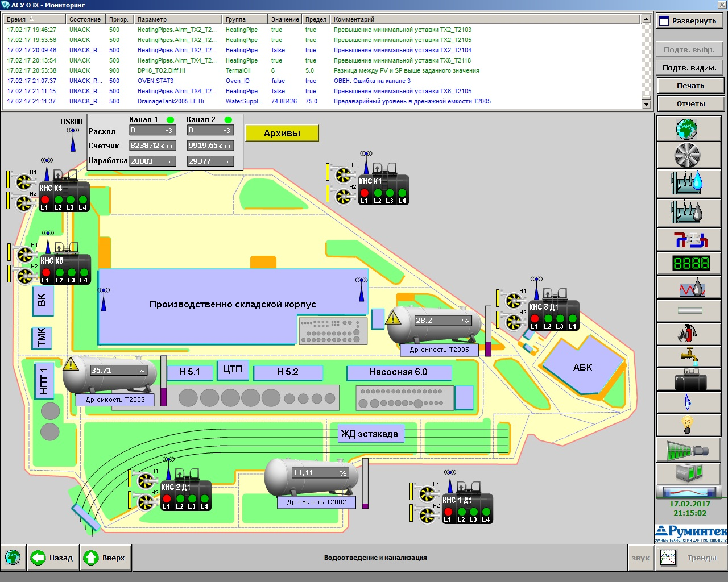The width and height of the screenshot is (728, 582).
Task: Click the level bar beside tank T2002
Action: [365, 483]
